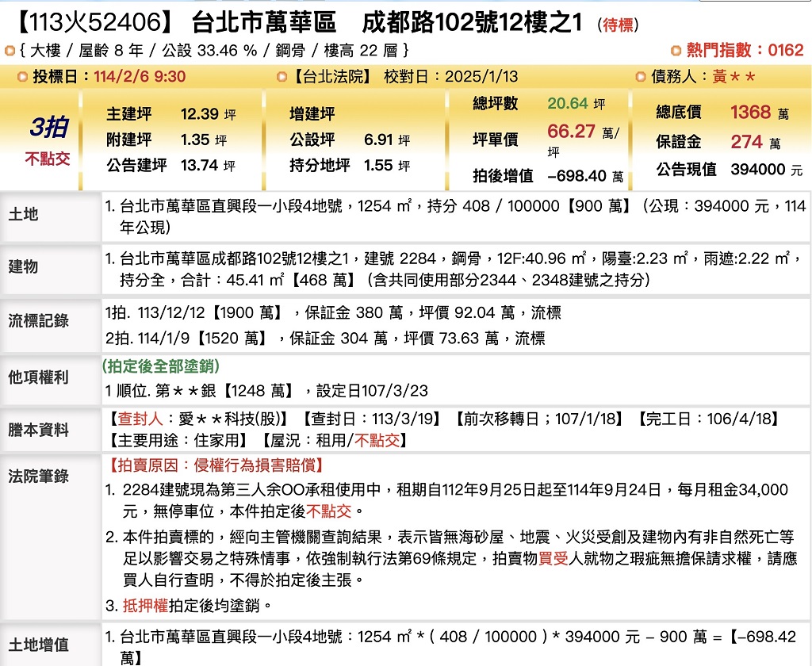Image resolution: width=812 pixels, height=666 pixels.
Task: Click 不點交 in the 謄本資料 row
Action: (377, 441)
